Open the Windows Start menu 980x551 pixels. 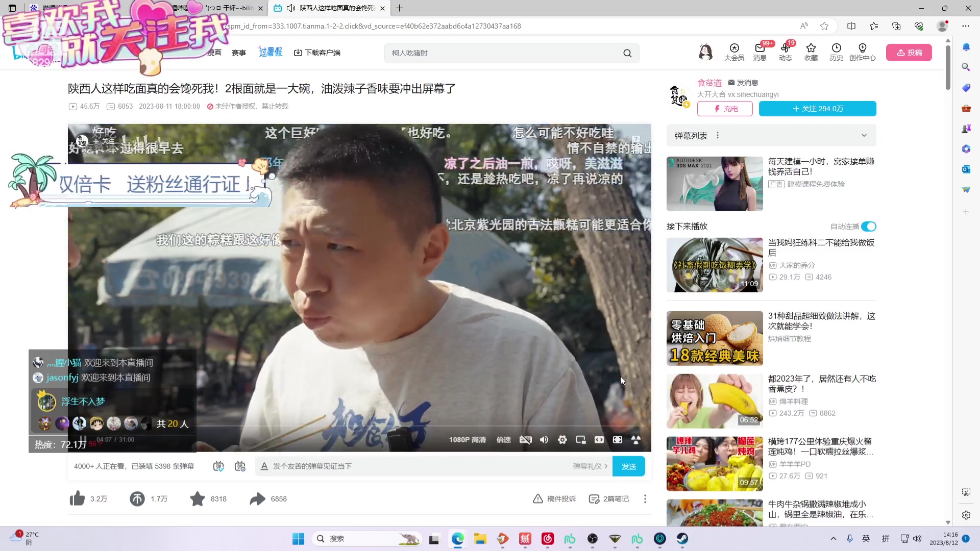[x=298, y=539]
